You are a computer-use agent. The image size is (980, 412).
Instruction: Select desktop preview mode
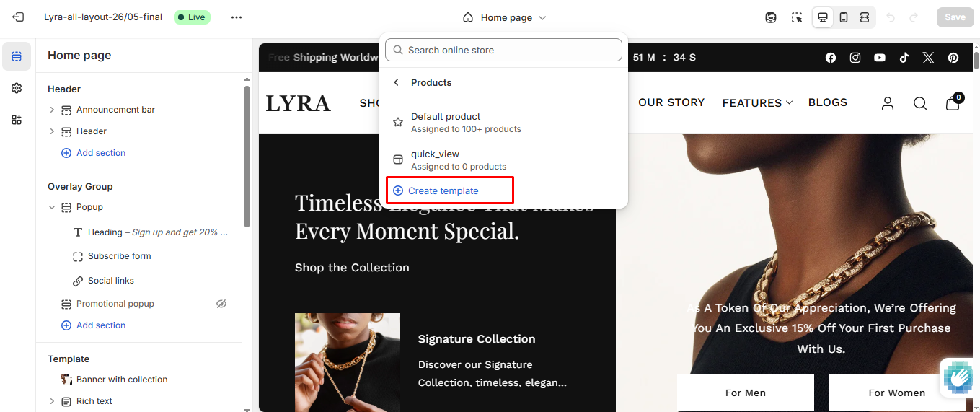coord(823,17)
